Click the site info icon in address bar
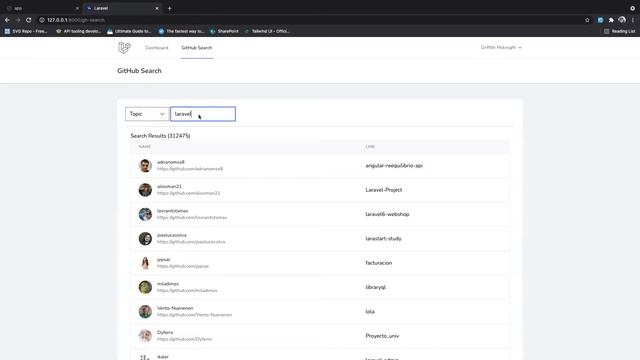The image size is (640, 360). click(x=42, y=20)
